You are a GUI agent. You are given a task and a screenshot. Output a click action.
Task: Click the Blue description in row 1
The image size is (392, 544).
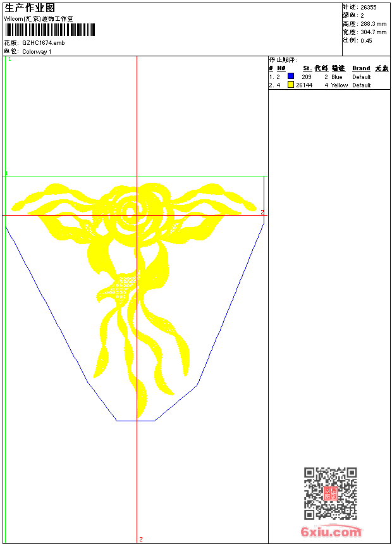pos(337,77)
